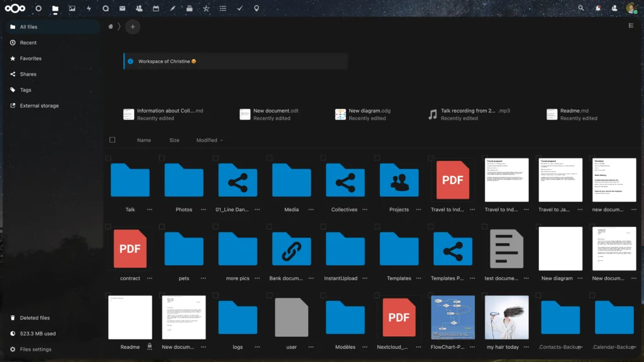Tick the checkbox on Media folder
The width and height of the screenshot is (644, 362).
click(x=269, y=158)
